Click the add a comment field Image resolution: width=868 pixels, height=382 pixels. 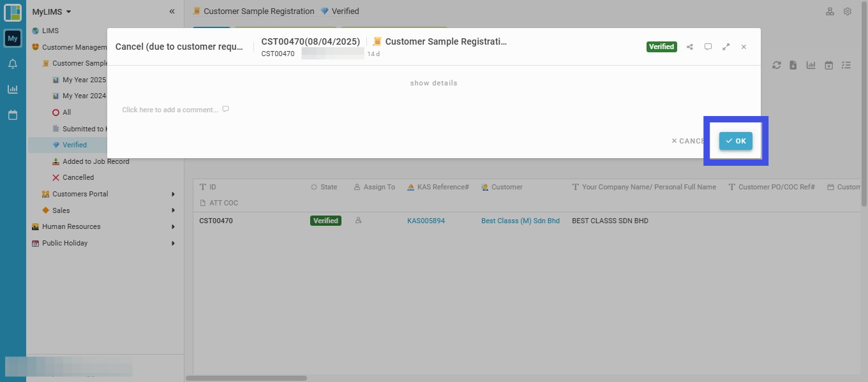point(176,110)
